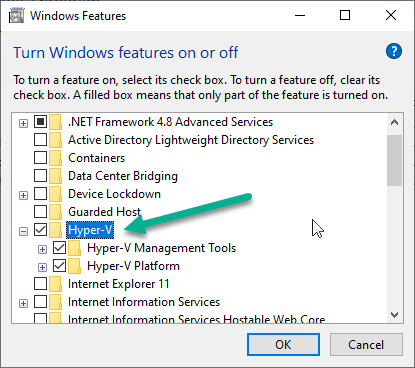415x368 pixels.
Task: Collapse the Hyper-V tree node
Action: tap(23, 231)
